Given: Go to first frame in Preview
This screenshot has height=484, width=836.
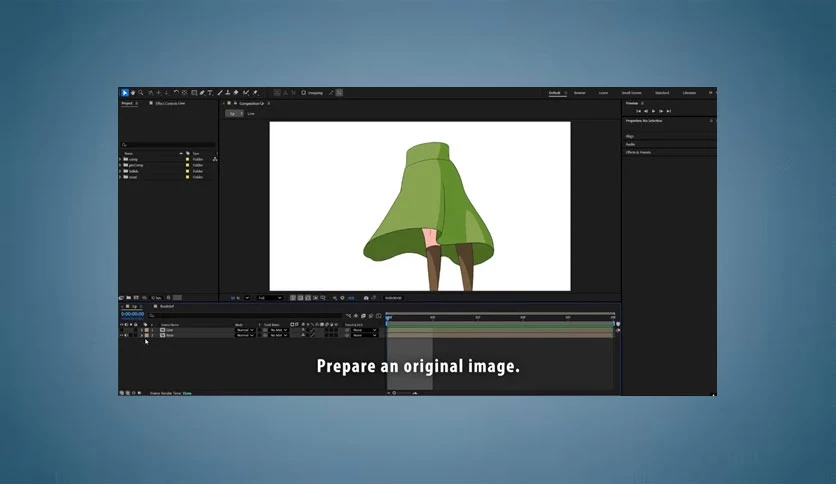Looking at the screenshot, I should [638, 111].
